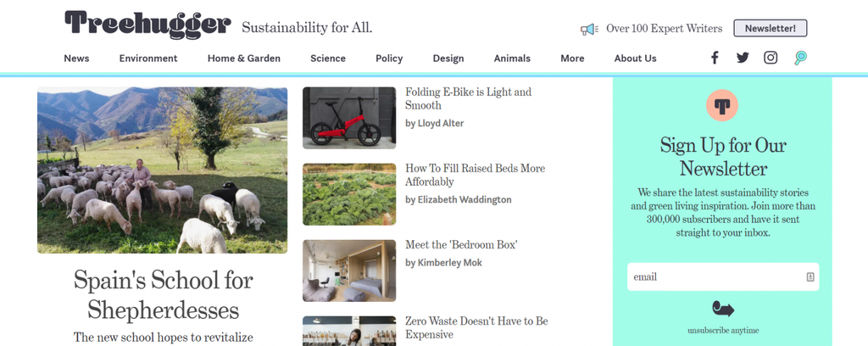Screen dimensions: 868x346
Task: Submit newsletter signup with arrow icon
Action: click(723, 309)
